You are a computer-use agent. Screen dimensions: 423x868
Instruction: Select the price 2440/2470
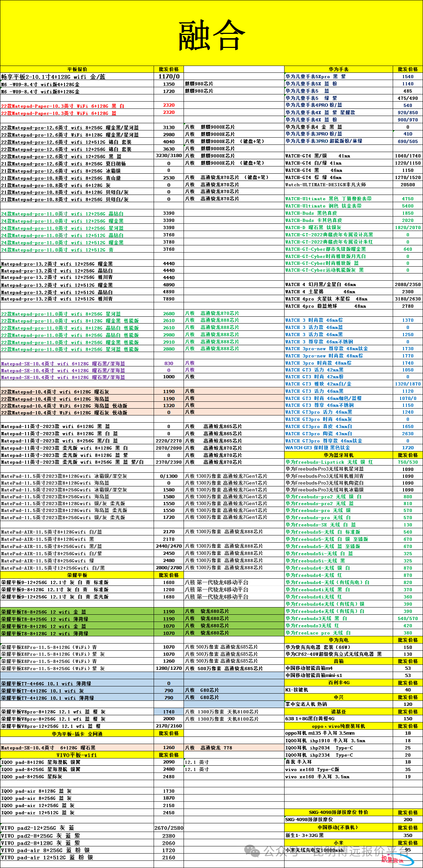pyautogui.click(x=169, y=546)
